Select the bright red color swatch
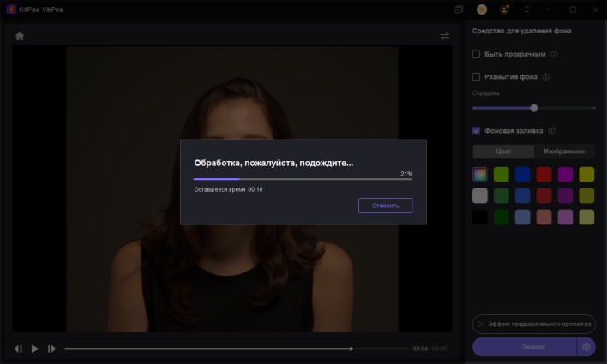The width and height of the screenshot is (607, 364). (x=544, y=175)
